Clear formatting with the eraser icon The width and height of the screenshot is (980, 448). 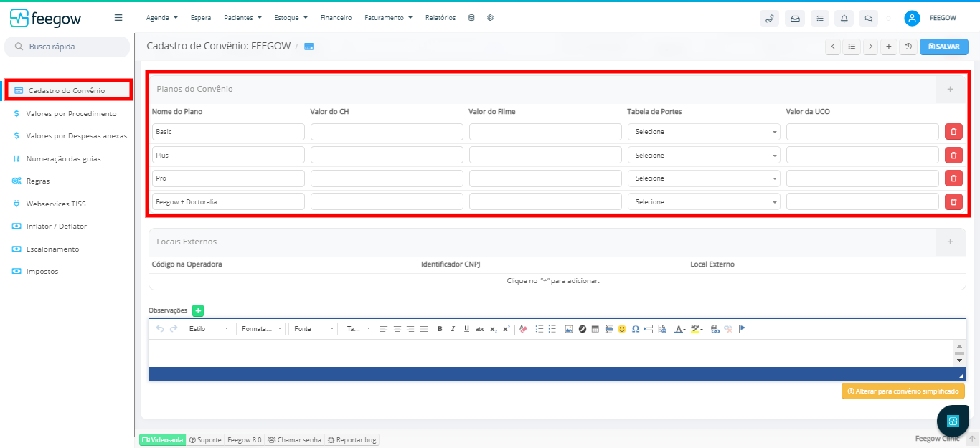point(523,329)
